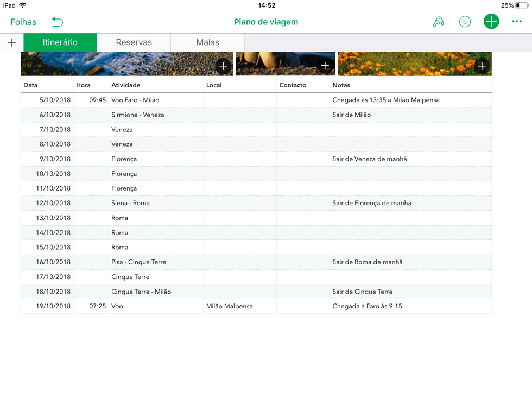Replace the ocean rocks photo placeholder

(223, 66)
